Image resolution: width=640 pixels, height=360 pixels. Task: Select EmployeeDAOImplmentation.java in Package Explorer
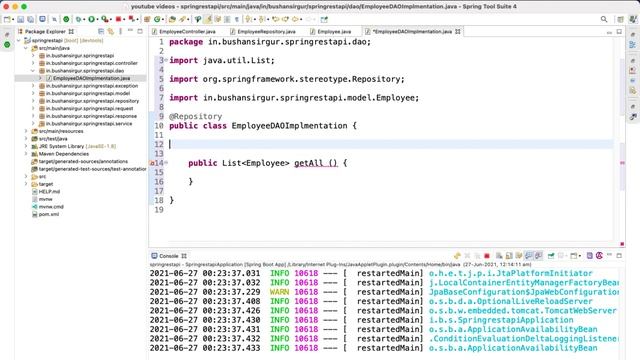91,78
